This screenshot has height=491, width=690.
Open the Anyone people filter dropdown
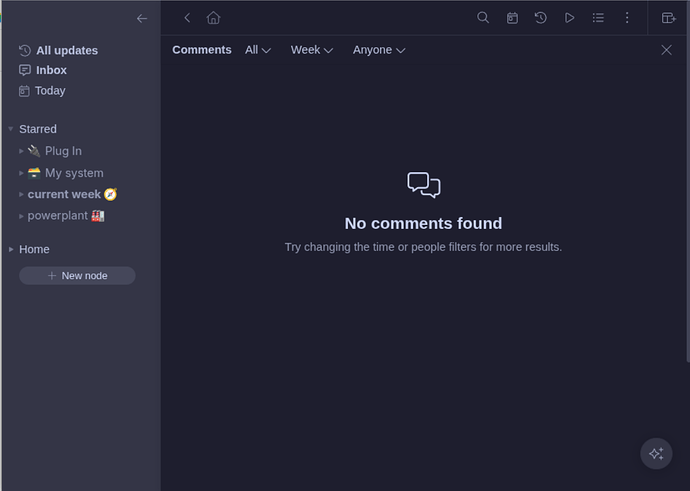(x=379, y=50)
